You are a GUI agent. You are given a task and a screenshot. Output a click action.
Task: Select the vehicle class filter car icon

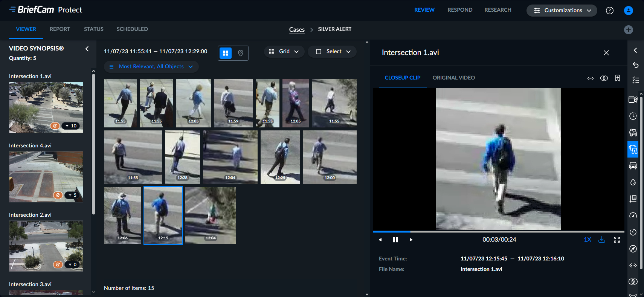[x=633, y=166]
